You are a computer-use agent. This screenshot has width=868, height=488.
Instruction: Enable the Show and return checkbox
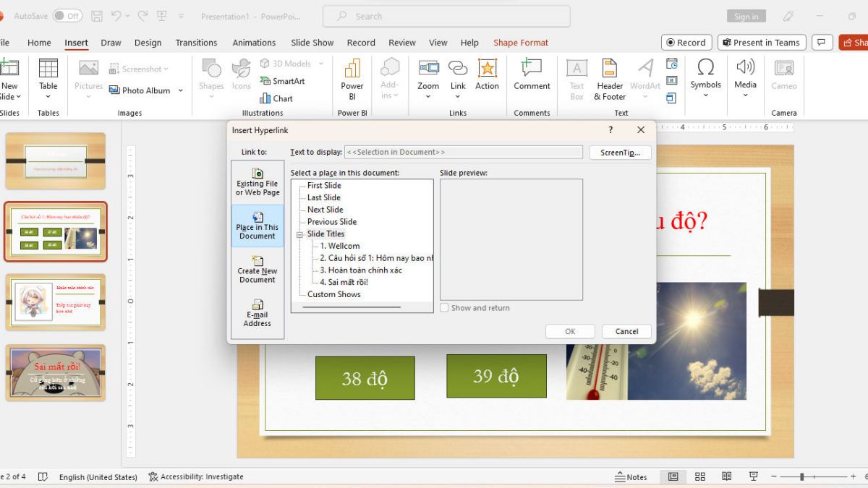(x=445, y=307)
